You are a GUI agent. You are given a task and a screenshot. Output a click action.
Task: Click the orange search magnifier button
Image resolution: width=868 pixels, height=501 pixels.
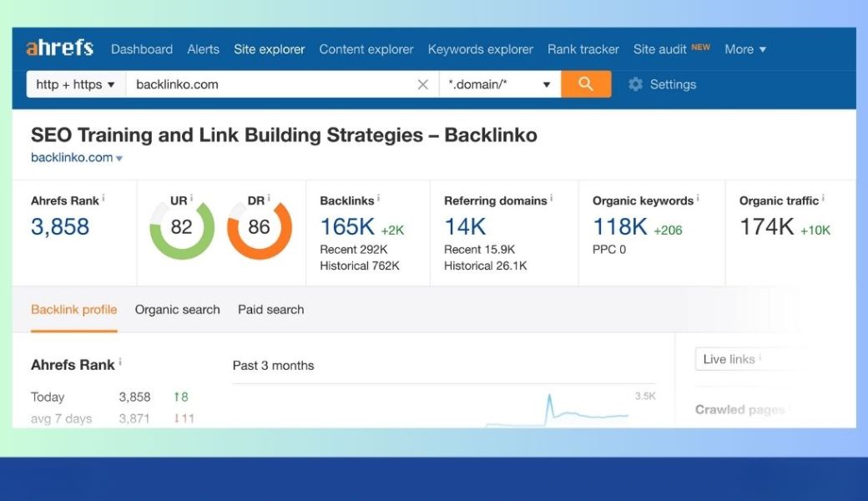pos(586,84)
